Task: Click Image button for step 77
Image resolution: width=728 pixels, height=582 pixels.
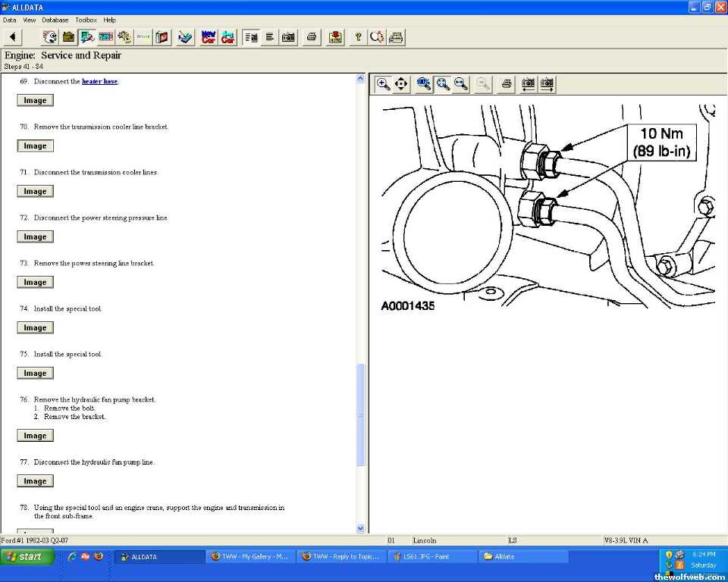Action: click(35, 481)
